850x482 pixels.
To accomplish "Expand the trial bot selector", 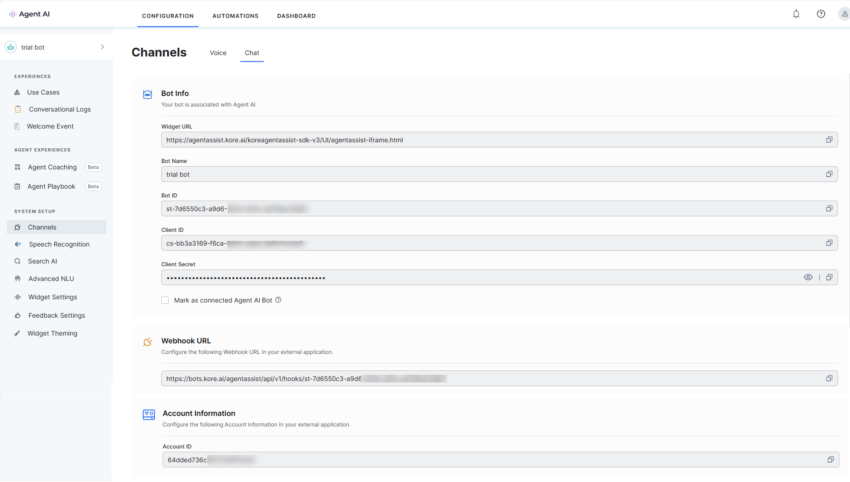I will click(102, 47).
